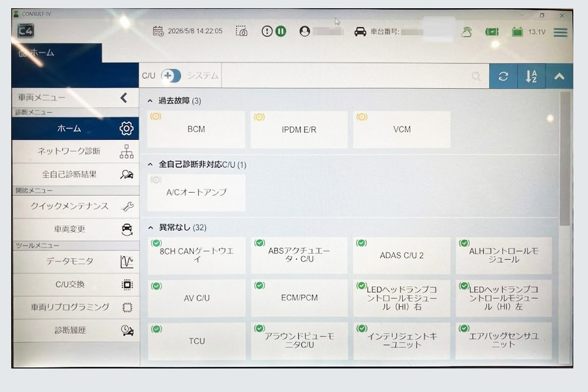Click the battery voltage icon
Screen dimensions: 588x392
coord(517,32)
